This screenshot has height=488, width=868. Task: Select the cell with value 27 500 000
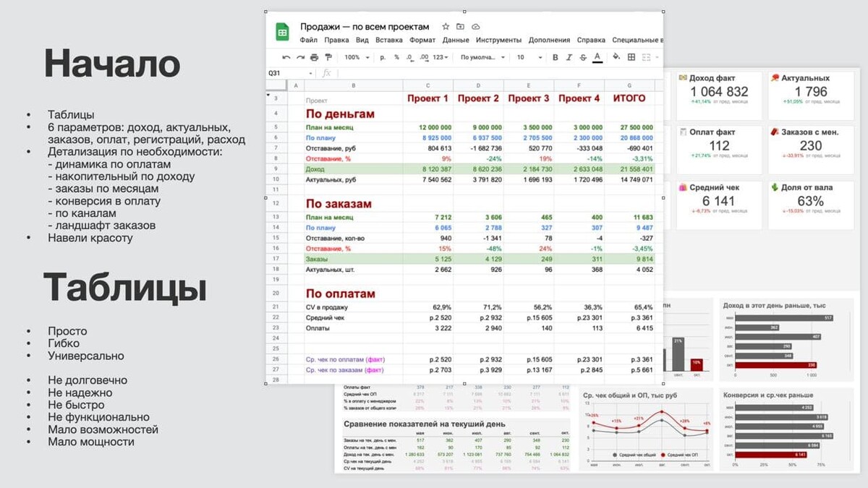click(x=629, y=127)
